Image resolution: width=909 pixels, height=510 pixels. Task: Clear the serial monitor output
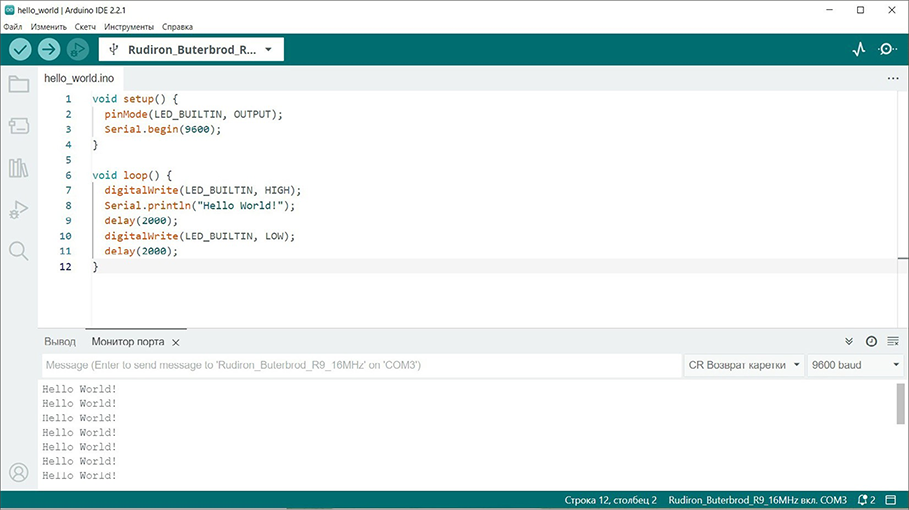coord(893,341)
